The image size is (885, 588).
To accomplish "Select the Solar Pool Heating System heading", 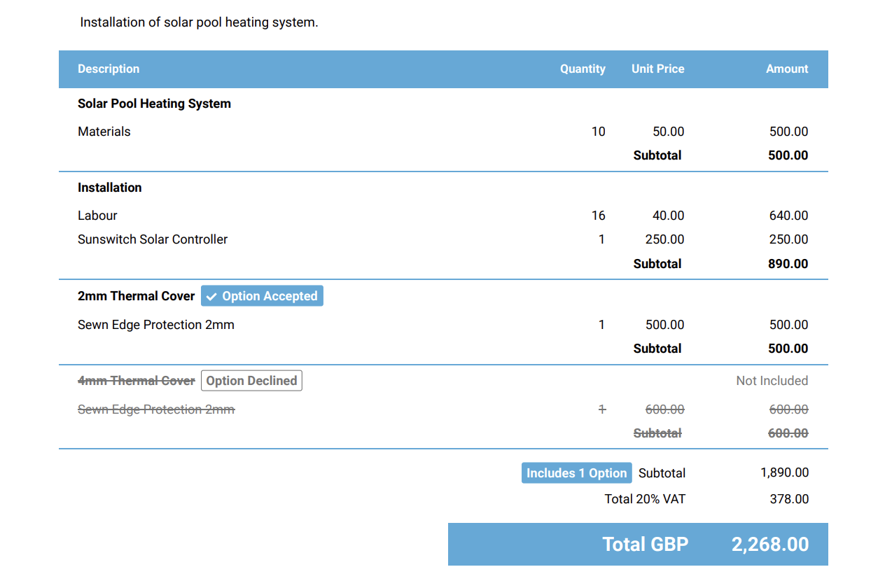I will (154, 103).
